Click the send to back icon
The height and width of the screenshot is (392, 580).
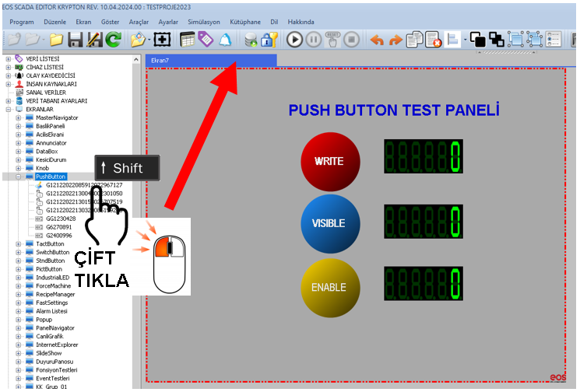point(497,39)
